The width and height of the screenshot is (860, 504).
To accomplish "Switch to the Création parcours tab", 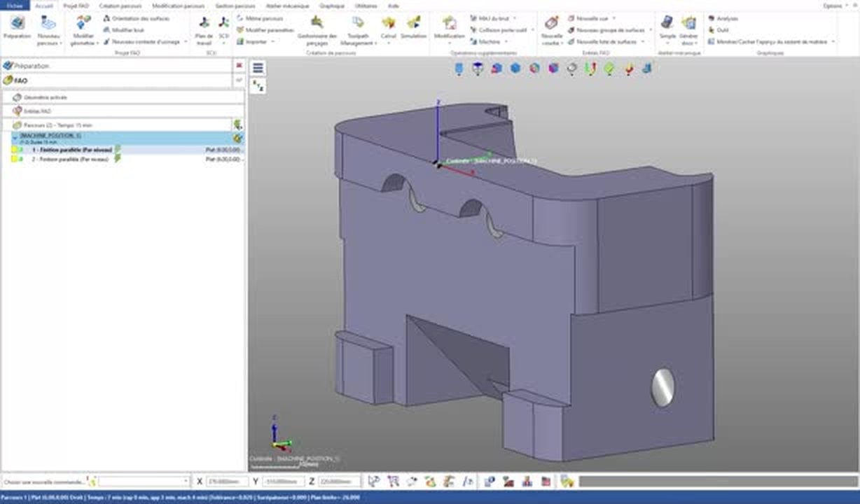I will [x=120, y=5].
